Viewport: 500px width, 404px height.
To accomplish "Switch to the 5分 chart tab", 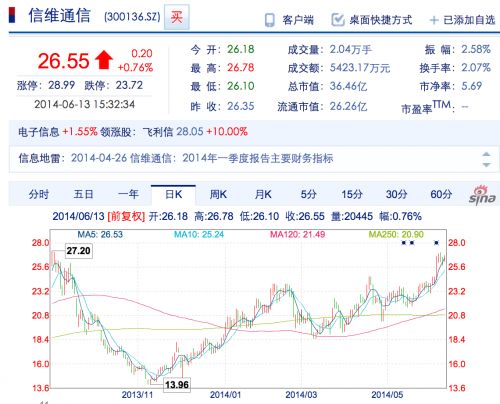I will pyautogui.click(x=308, y=194).
